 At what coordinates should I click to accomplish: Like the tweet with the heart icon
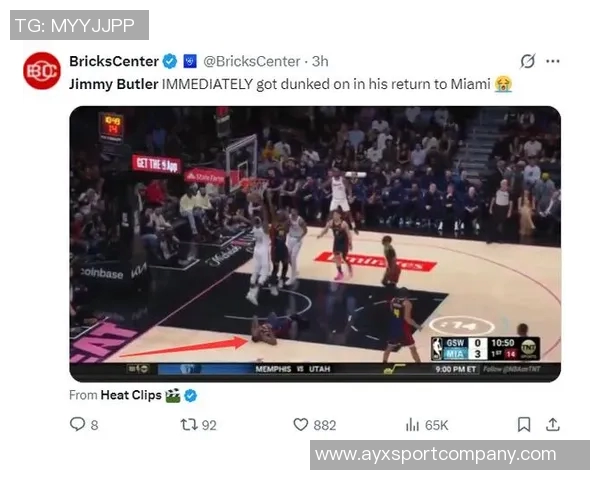(x=300, y=424)
